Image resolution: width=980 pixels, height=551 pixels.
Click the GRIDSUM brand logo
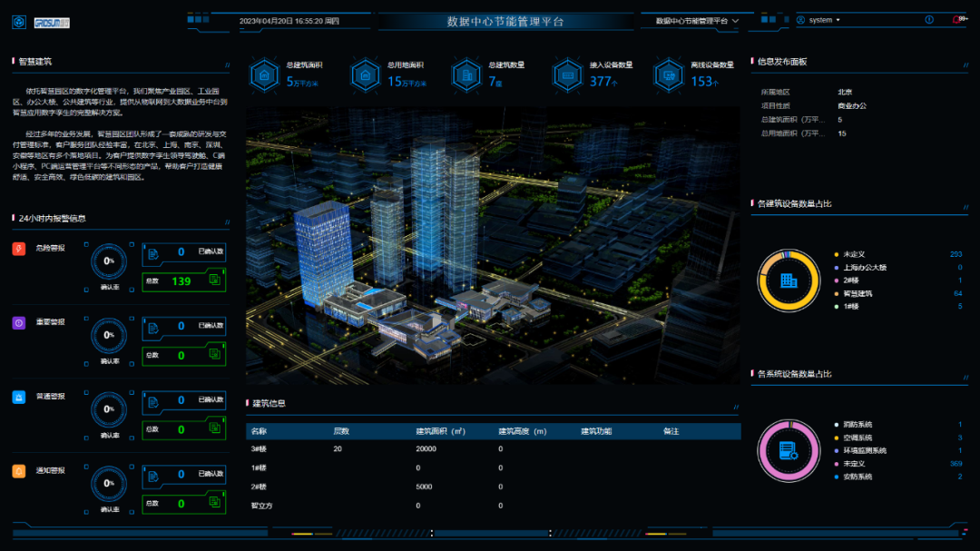[x=52, y=23]
